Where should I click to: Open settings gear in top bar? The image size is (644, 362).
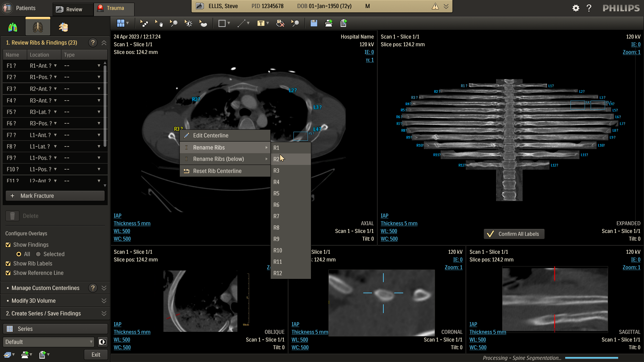[x=576, y=8]
